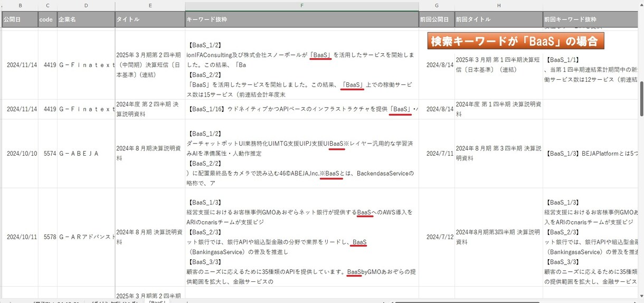Select Ｇ－Ｆｉｎａｔｅｘｔ in the 決算短信 row
This screenshot has height=303, width=644.
click(x=86, y=65)
